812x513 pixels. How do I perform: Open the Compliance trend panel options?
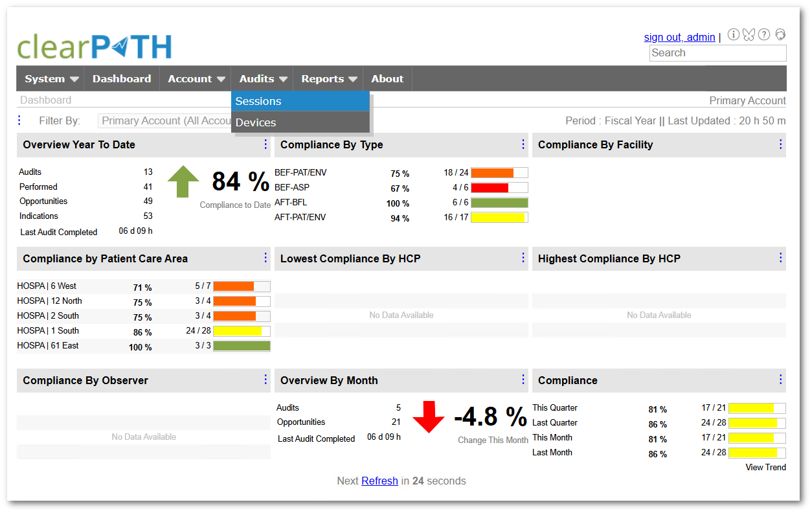781,380
